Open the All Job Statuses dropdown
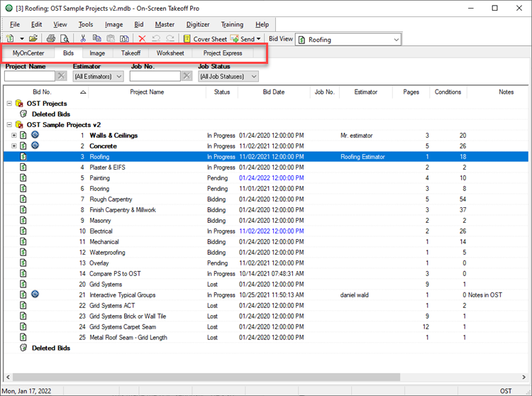Viewport: 532px width, 396px height. [228, 77]
